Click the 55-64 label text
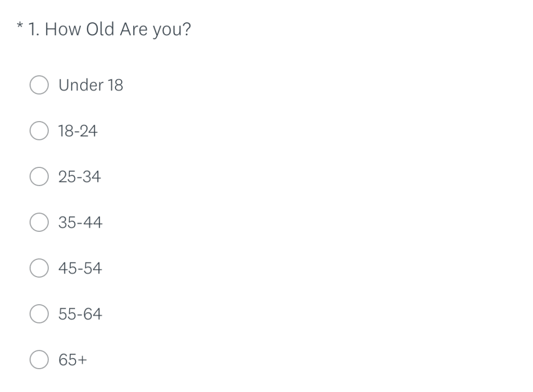 click(81, 313)
